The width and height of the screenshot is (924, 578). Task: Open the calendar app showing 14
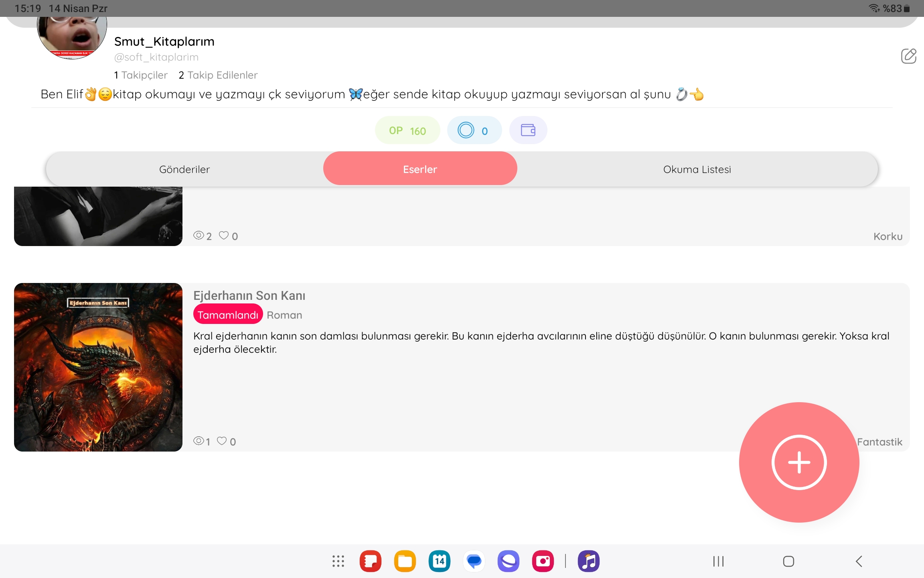pos(440,561)
